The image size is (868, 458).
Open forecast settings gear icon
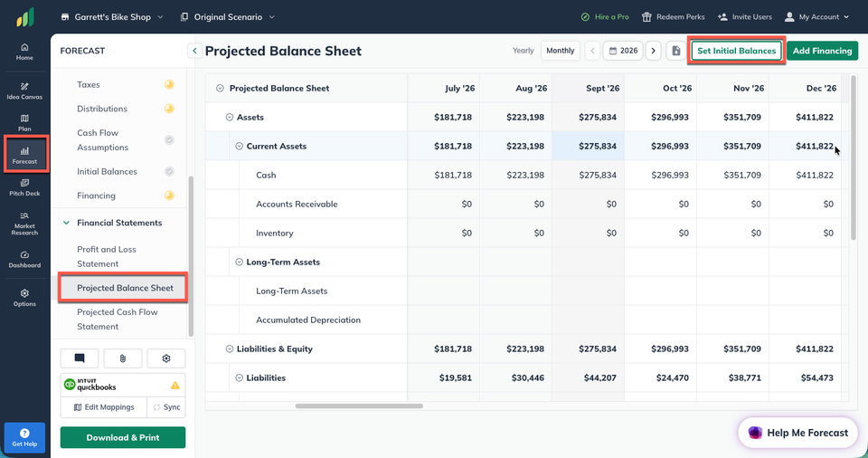click(166, 358)
